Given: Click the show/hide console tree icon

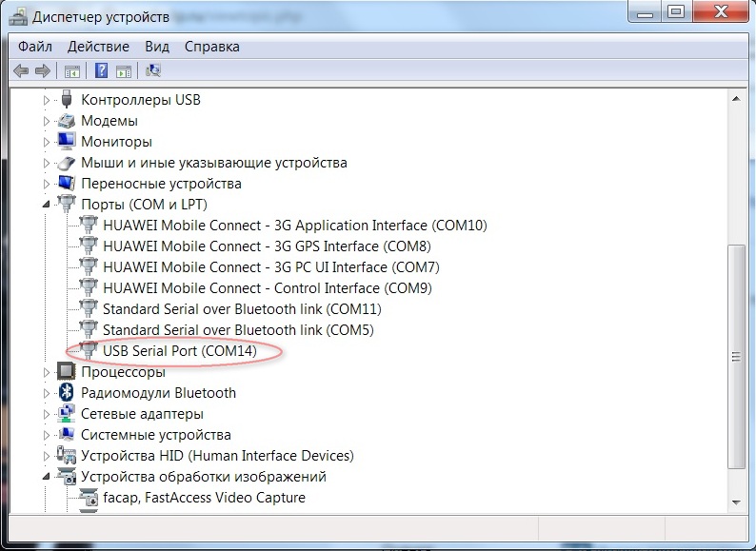Looking at the screenshot, I should pos(71,70).
